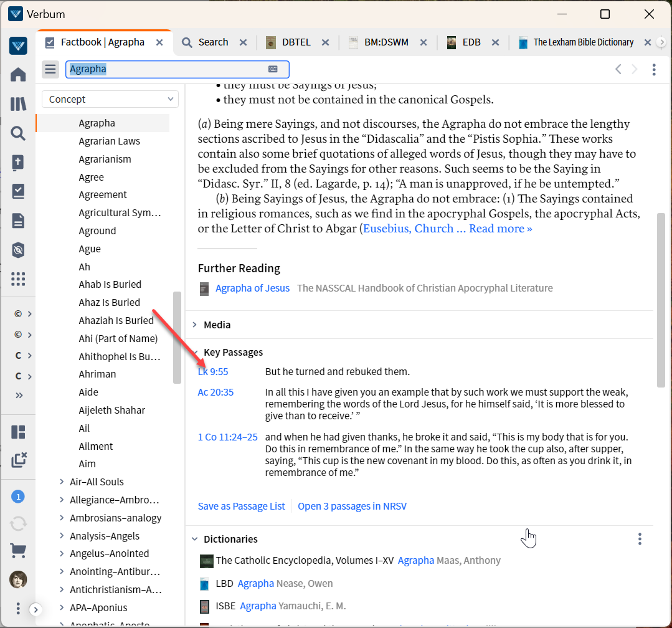Click the Catholic Encyclopedia cover icon
This screenshot has width=672, height=628.
coord(207,561)
